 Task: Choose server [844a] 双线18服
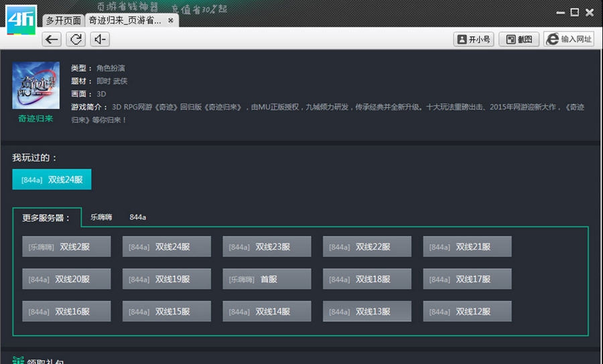point(367,279)
